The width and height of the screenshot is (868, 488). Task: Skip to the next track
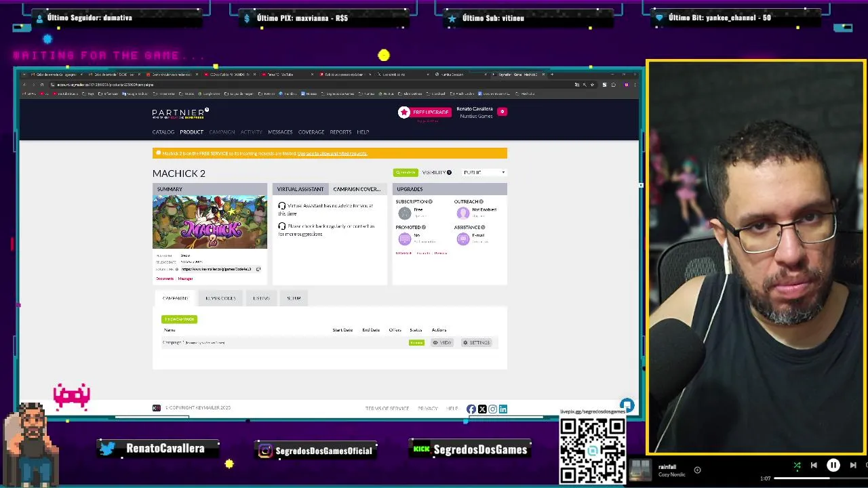click(x=853, y=466)
